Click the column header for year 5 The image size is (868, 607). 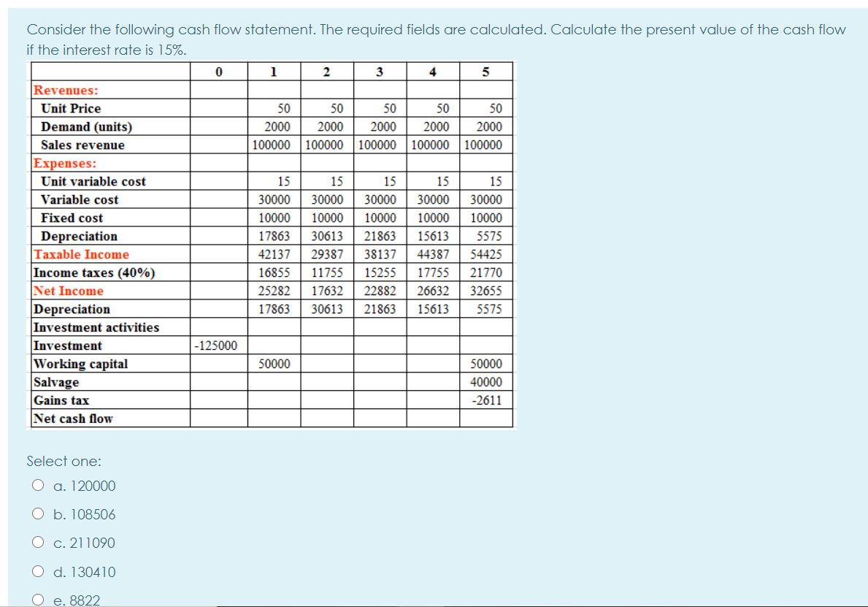[485, 71]
